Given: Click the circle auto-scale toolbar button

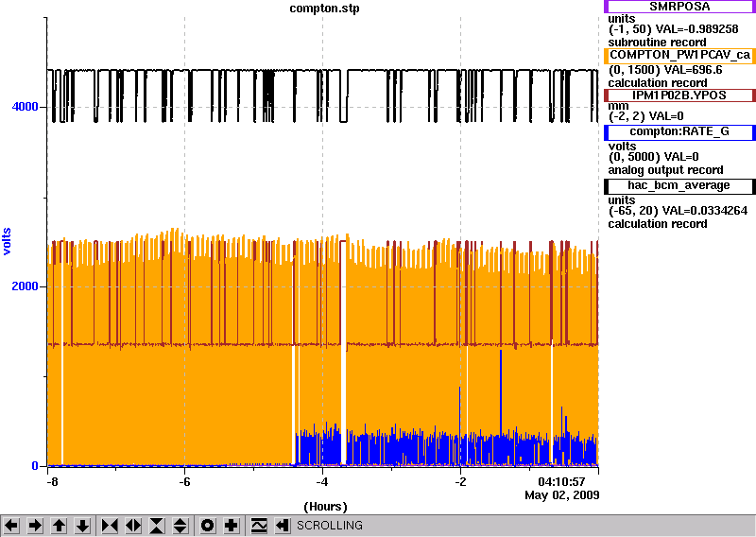Looking at the screenshot, I should coord(208,525).
